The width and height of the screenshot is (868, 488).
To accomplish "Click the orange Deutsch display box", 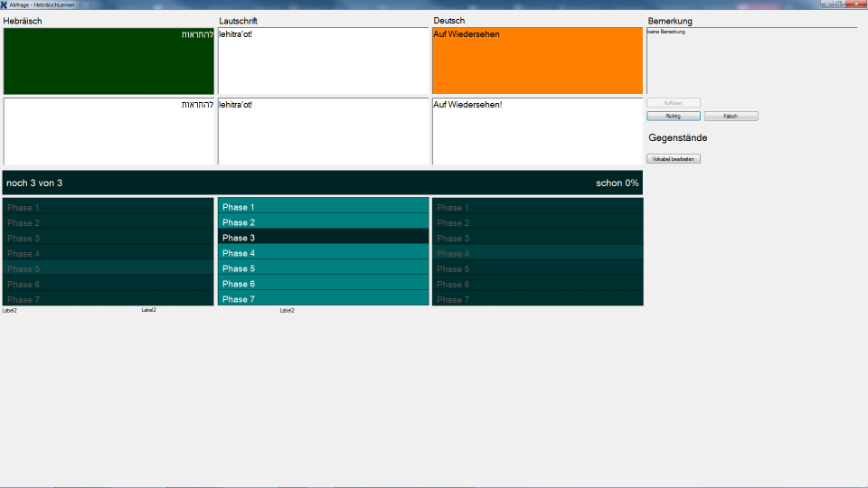I will tap(537, 61).
